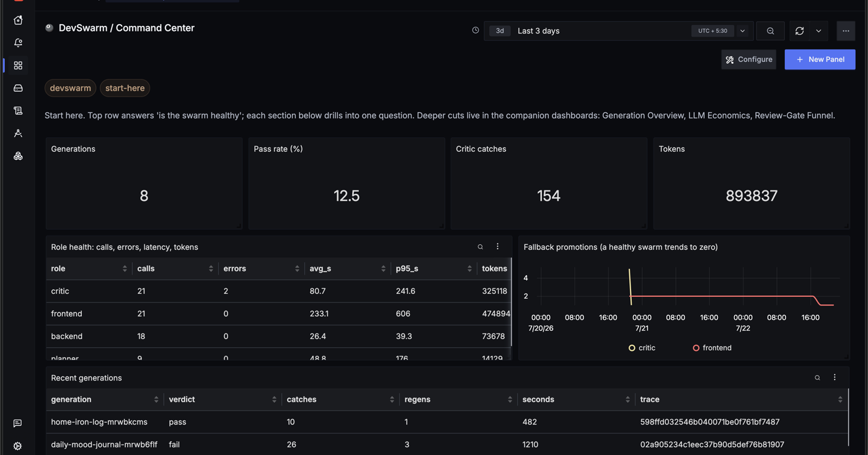Click the Fallback promotions panel title
The image size is (868, 455).
coord(621,247)
